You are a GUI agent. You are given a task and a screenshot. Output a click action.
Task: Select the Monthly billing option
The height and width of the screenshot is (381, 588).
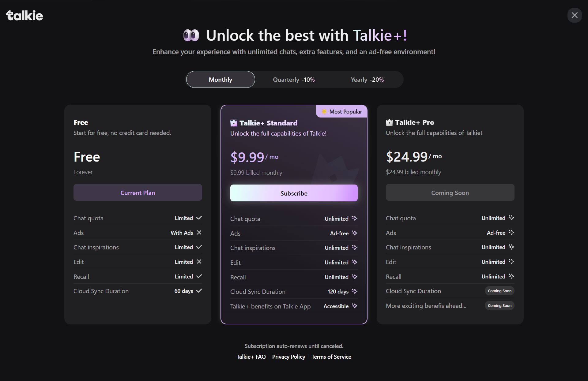click(x=221, y=80)
